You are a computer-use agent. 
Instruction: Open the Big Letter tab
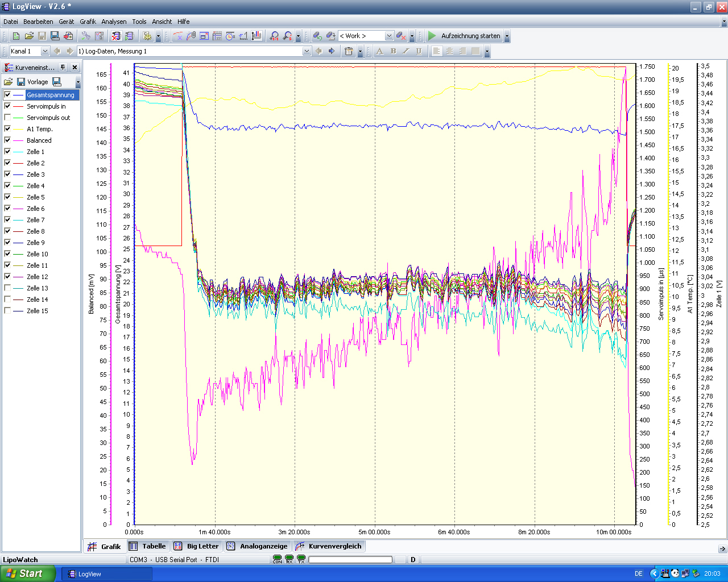[197, 546]
